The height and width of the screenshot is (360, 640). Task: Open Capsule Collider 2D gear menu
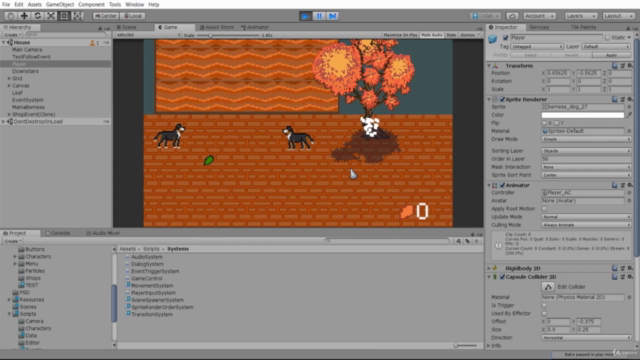tap(630, 277)
